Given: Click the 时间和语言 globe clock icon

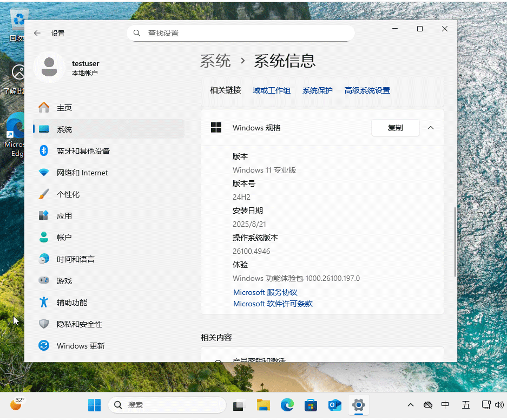Looking at the screenshot, I should [x=44, y=259].
